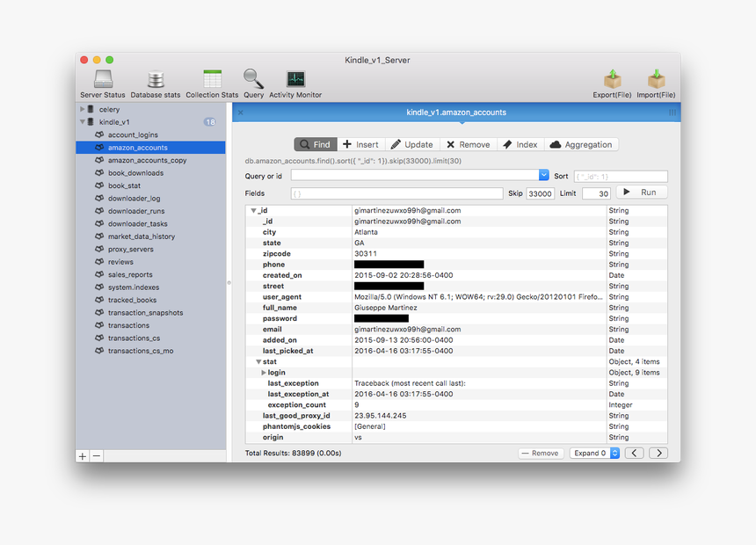
Task: Click into the Fields input
Action: 396,194
